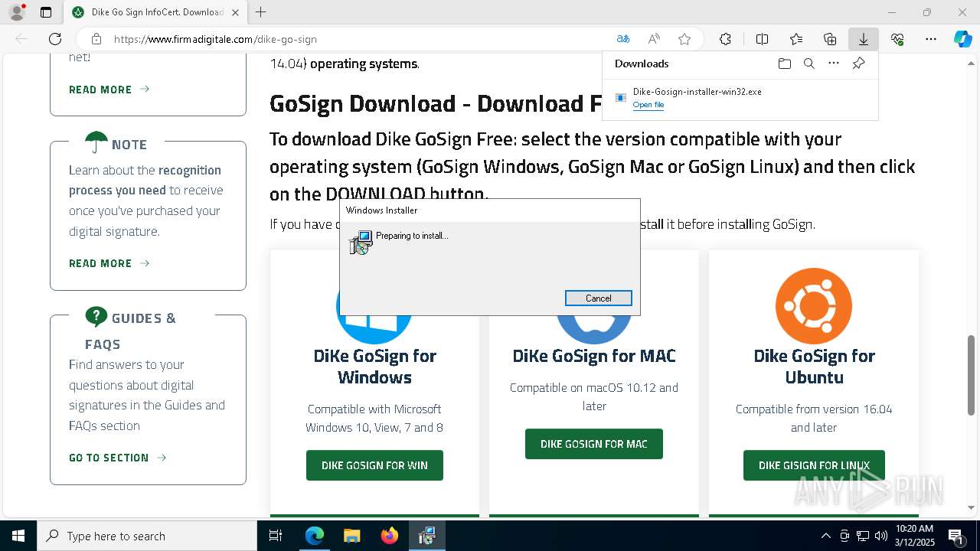The image size is (980, 551).
Task: Open Firefox from taskbar
Action: pos(390,536)
